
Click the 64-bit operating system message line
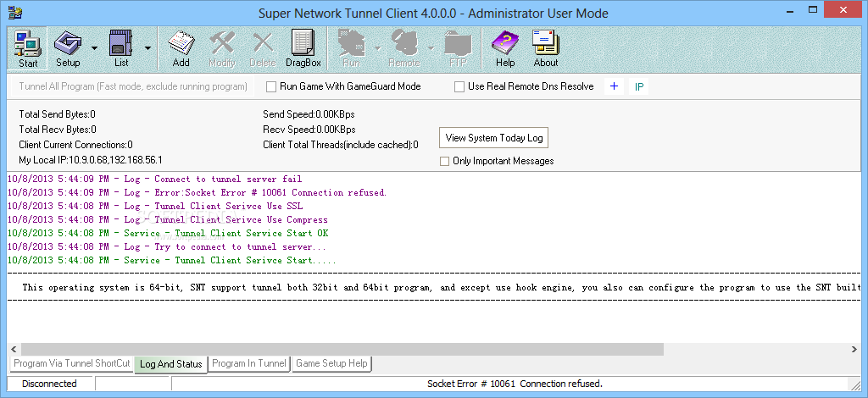tap(441, 287)
